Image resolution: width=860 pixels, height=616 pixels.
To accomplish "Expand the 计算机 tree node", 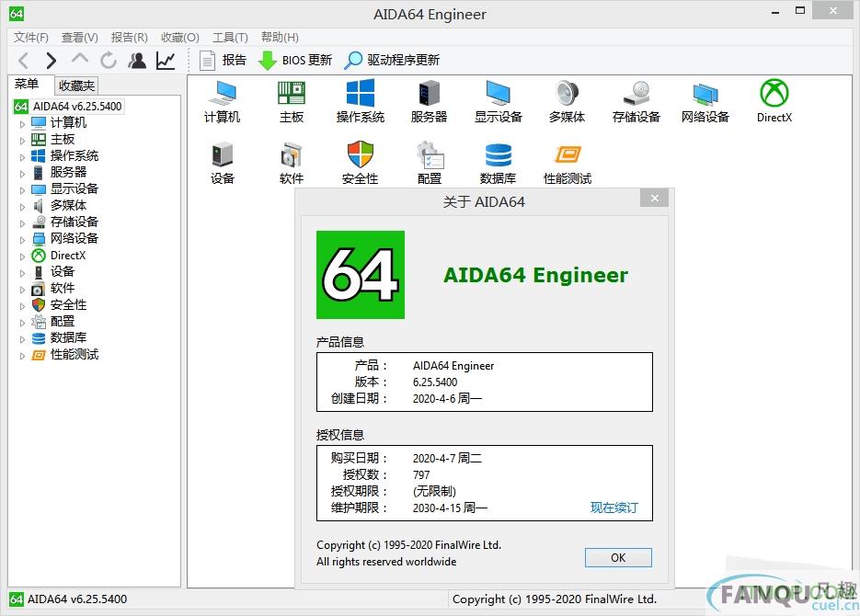I will pos(22,124).
